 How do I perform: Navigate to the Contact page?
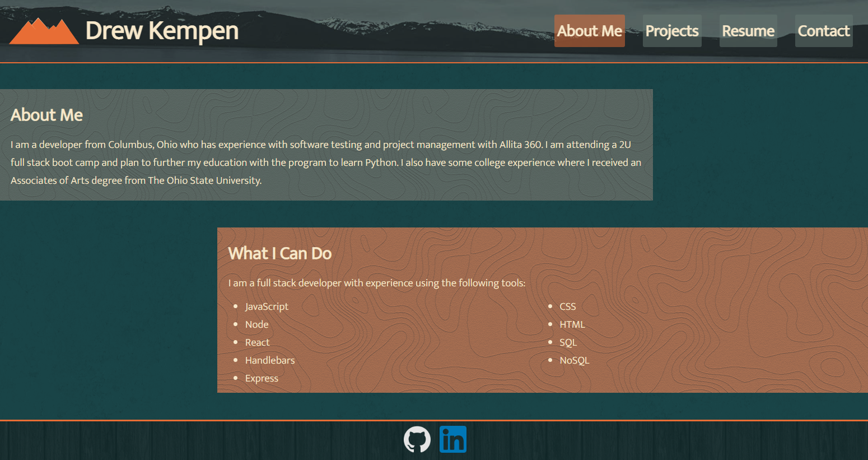[x=824, y=31]
